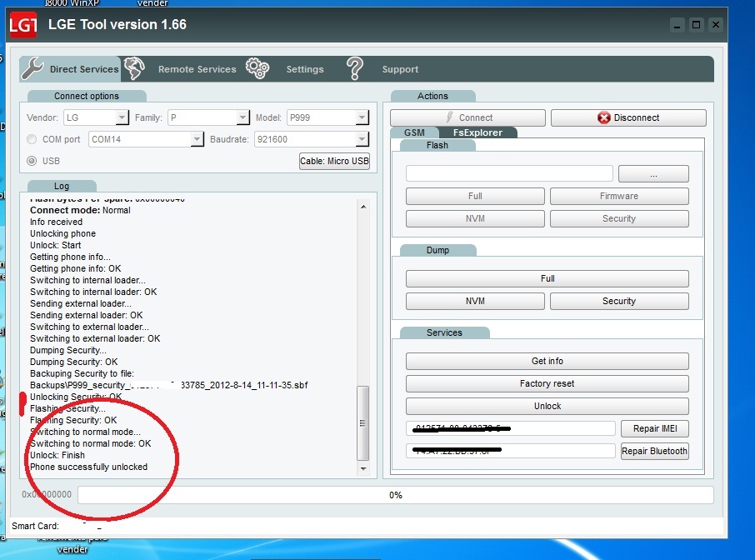Maximize the LGE Tool window
Screen dimensions: 755x560
(x=697, y=25)
